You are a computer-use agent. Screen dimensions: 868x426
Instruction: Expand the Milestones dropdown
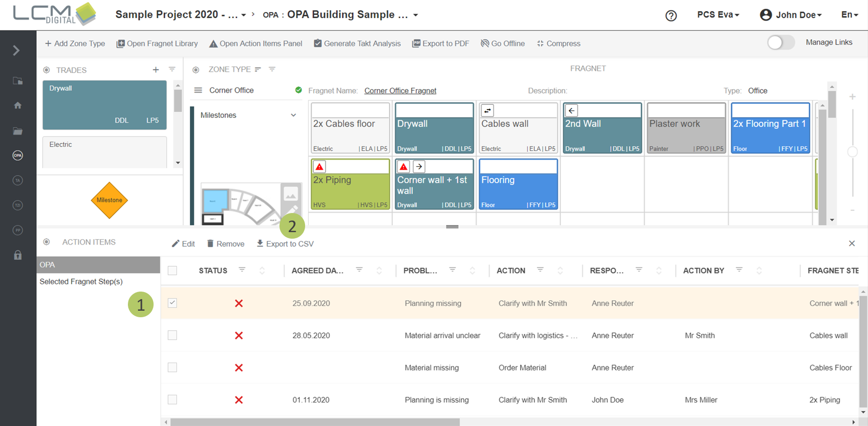click(x=293, y=115)
